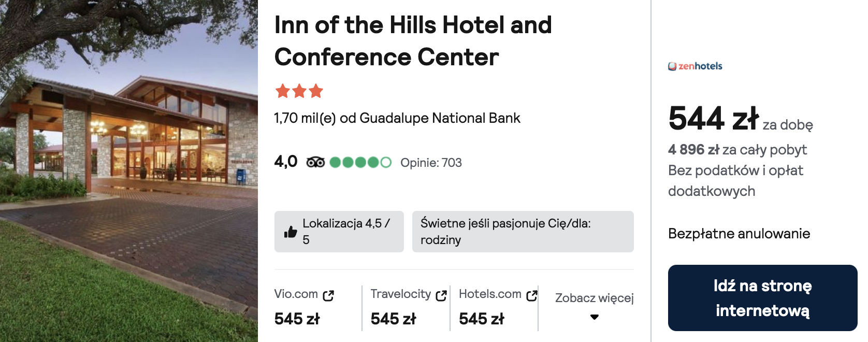Click the Lokalizacja 4,5 / 5 badge

(339, 232)
